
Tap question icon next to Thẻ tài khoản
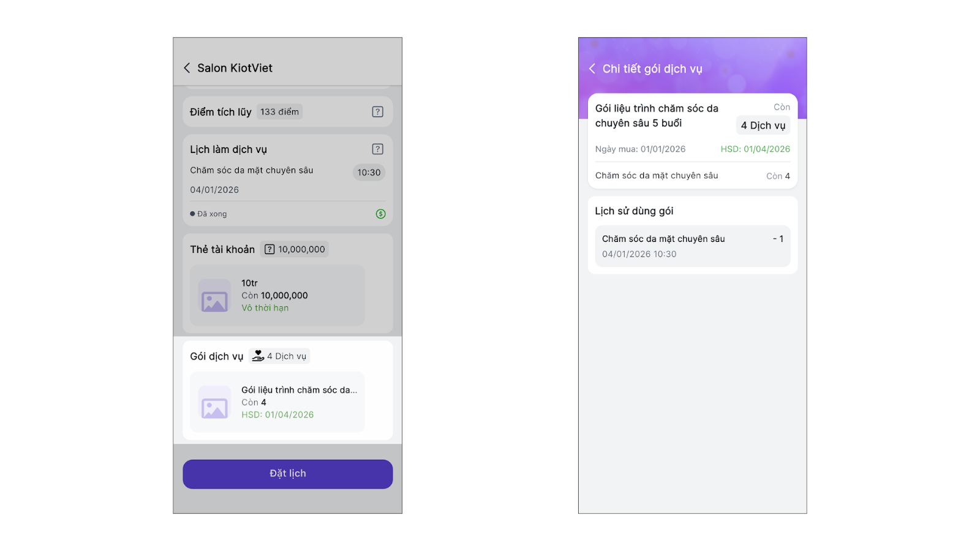click(269, 249)
